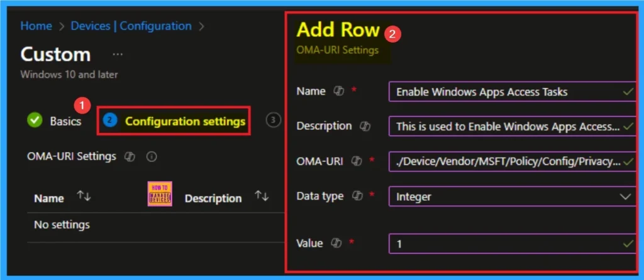644x280 pixels.
Task: Click copilot icon next to OMA-URI Settings heading
Action: (130, 157)
